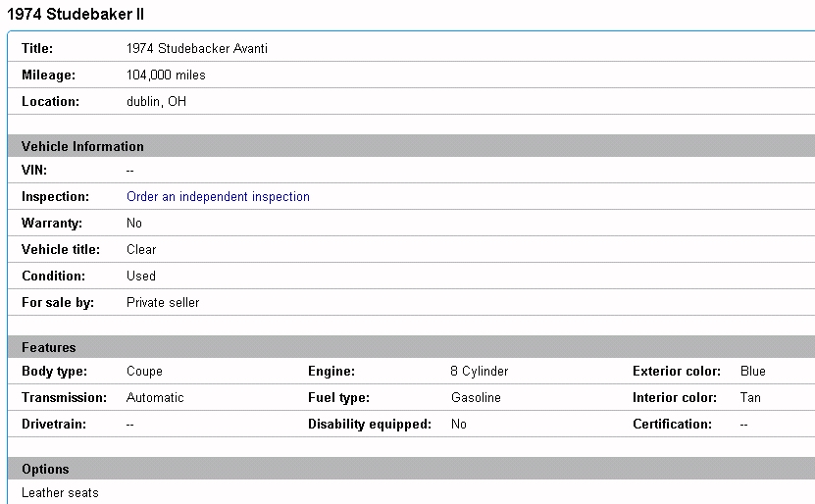Click the 'Order an independent inspection' link
This screenshot has height=504, width=815.
(218, 197)
